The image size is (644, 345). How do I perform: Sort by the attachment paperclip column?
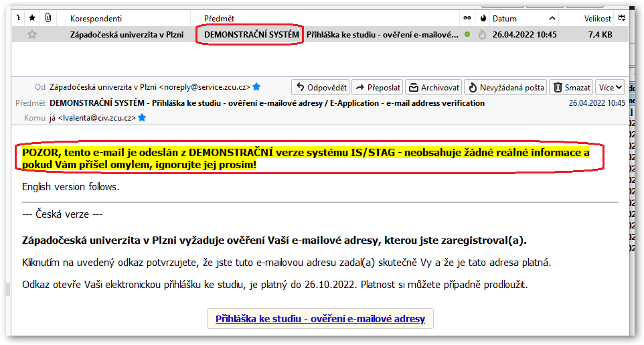click(x=48, y=17)
